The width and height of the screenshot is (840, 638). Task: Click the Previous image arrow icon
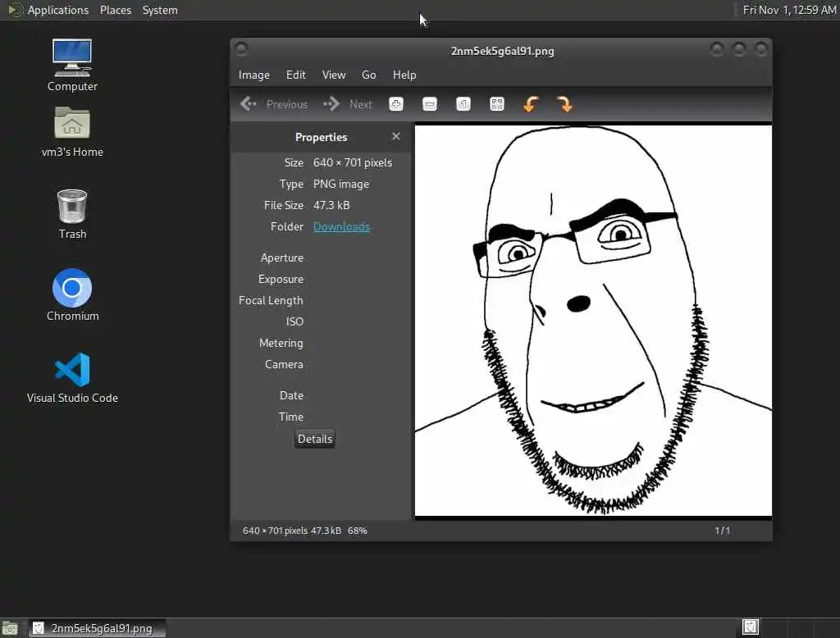[x=248, y=104]
